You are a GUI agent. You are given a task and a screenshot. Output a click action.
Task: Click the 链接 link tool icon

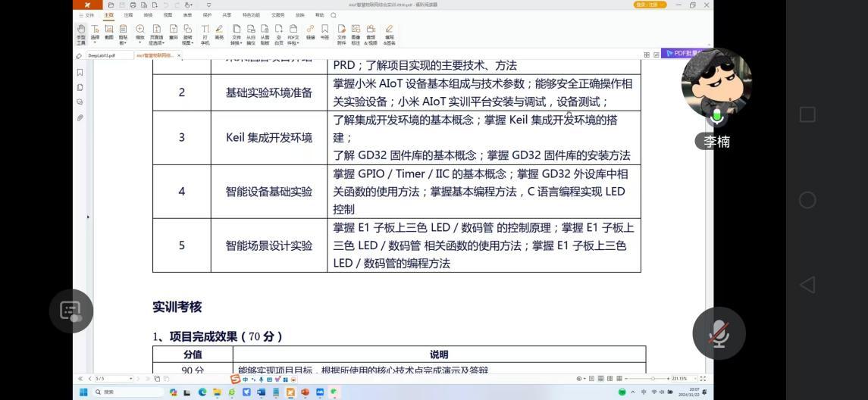[310, 33]
